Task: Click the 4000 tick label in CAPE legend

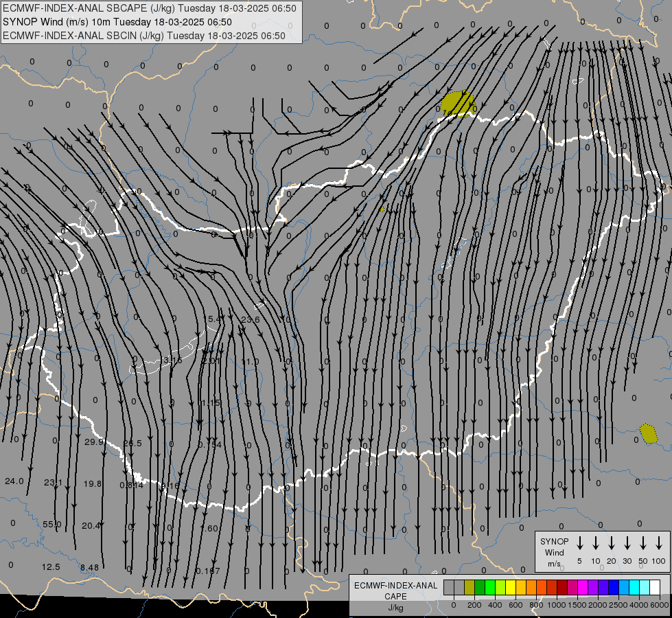Action: coord(638,605)
